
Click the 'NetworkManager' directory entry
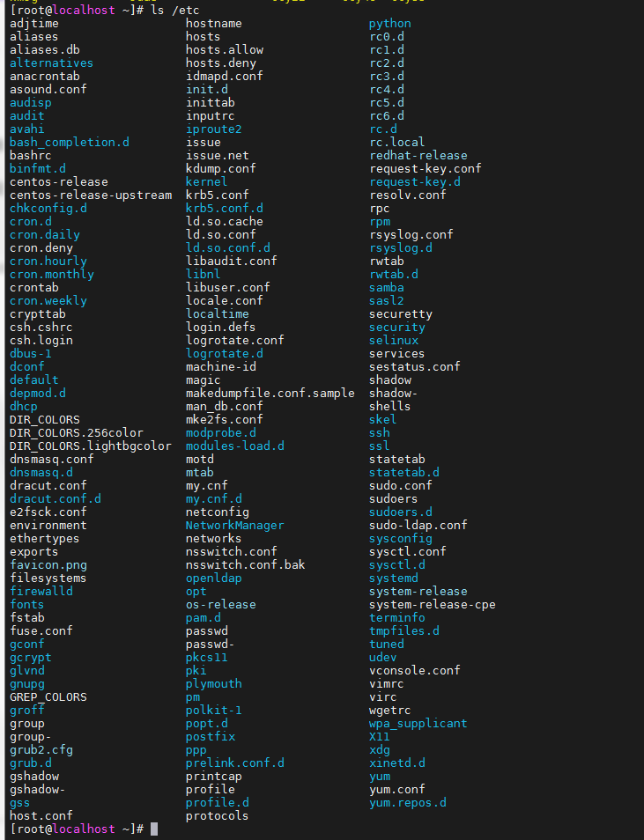(x=234, y=526)
